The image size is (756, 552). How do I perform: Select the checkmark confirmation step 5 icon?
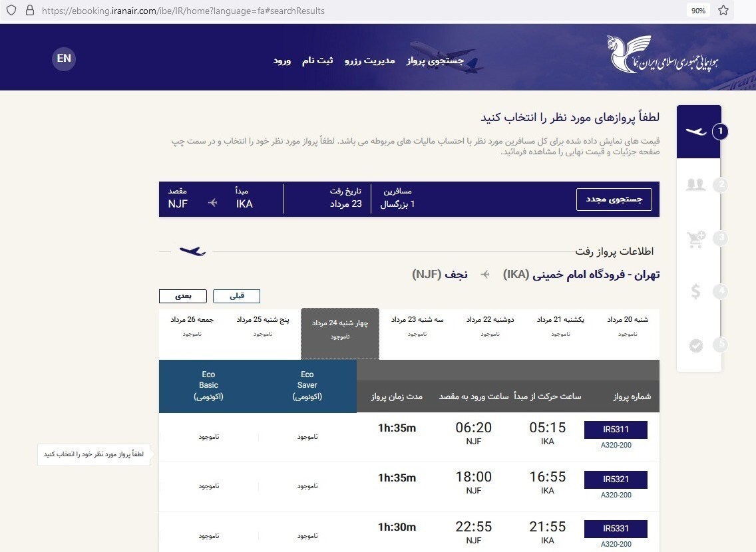(x=696, y=345)
